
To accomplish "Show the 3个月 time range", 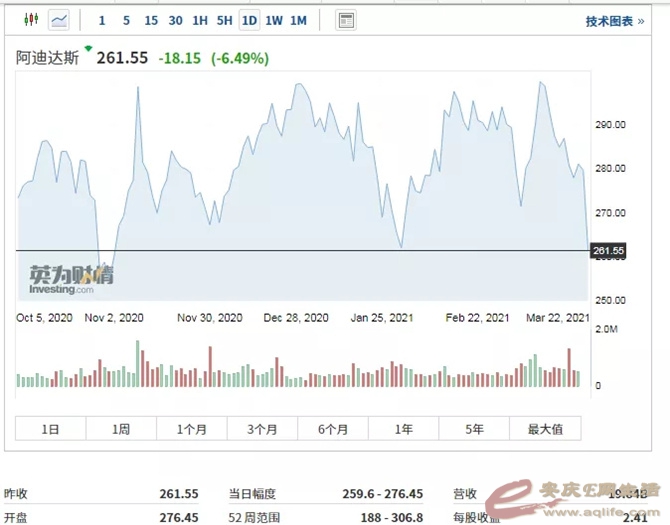I will tap(262, 428).
